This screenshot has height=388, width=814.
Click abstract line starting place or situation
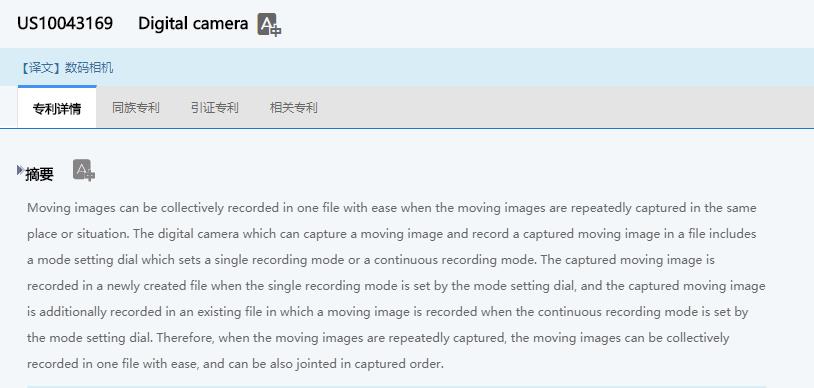(x=392, y=234)
